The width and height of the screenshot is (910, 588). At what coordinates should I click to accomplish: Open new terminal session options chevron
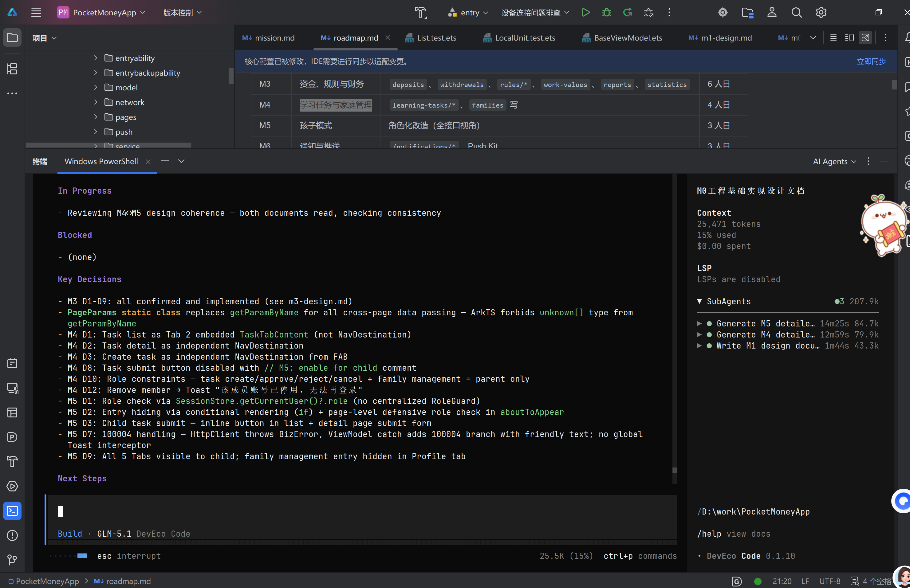click(x=181, y=161)
